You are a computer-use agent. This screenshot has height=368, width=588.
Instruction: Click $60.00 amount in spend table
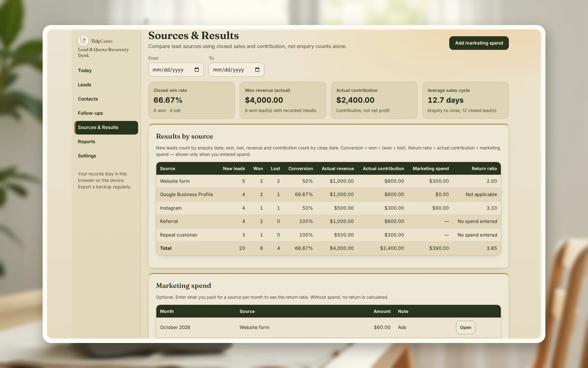(x=382, y=328)
